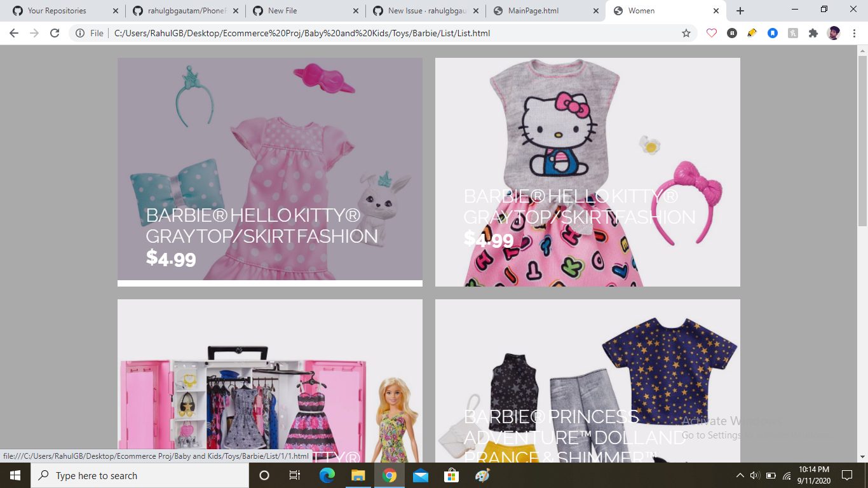Show hidden system tray icons

tap(740, 475)
